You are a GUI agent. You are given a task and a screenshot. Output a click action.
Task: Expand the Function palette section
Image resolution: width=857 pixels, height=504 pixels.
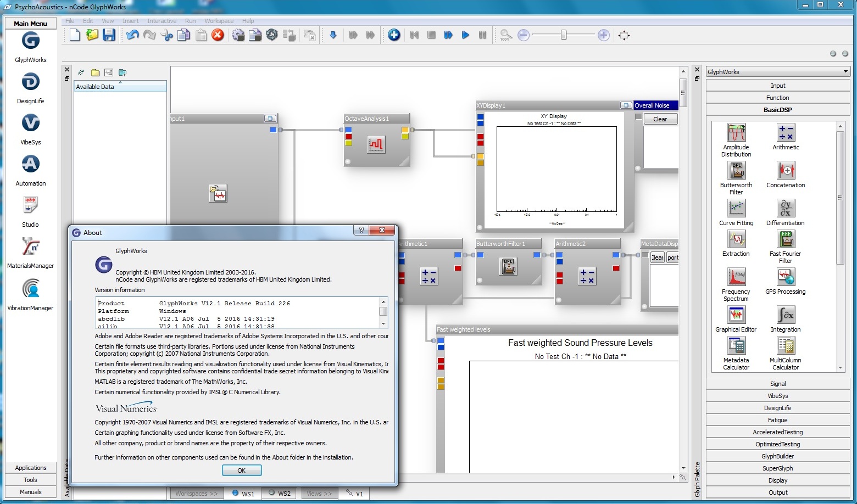(778, 98)
